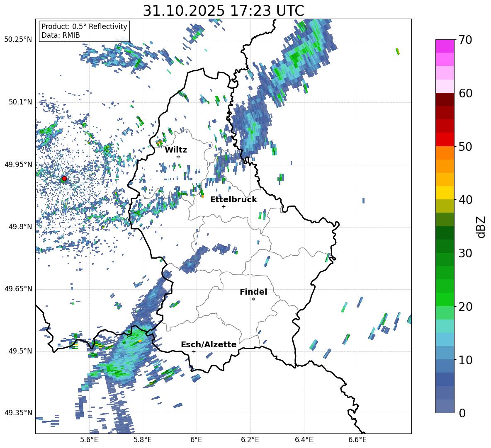Click the 49.35°N latitude tick label
491x448 pixels.
[18, 413]
